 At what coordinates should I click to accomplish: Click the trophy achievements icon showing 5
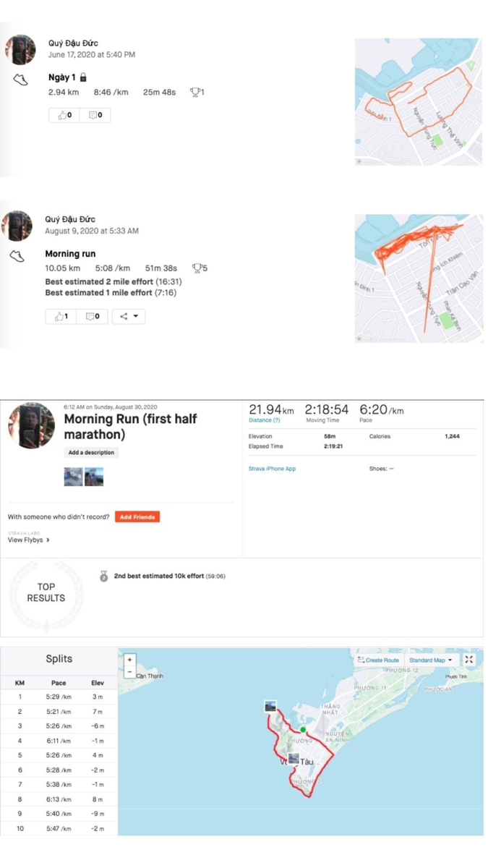coord(200,268)
